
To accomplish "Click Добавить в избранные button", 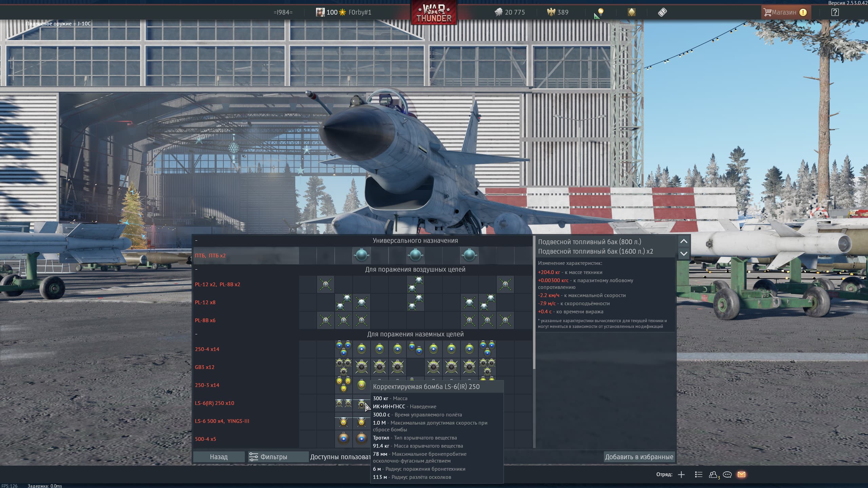I will pos(639,457).
